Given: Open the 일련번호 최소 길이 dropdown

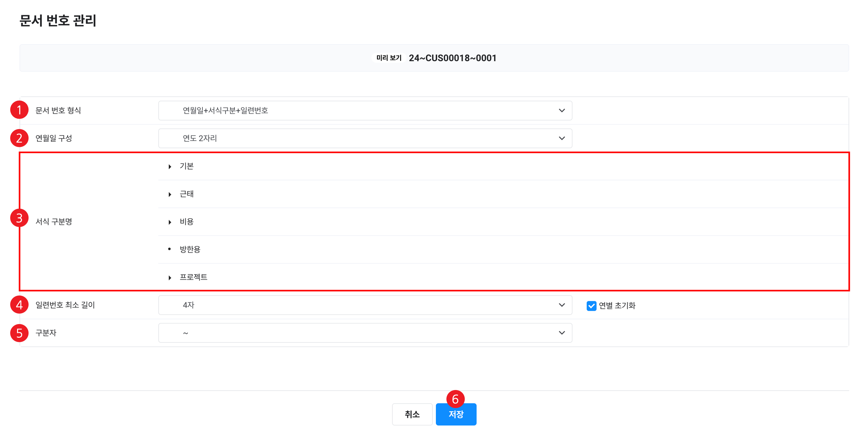Looking at the screenshot, I should click(x=365, y=305).
